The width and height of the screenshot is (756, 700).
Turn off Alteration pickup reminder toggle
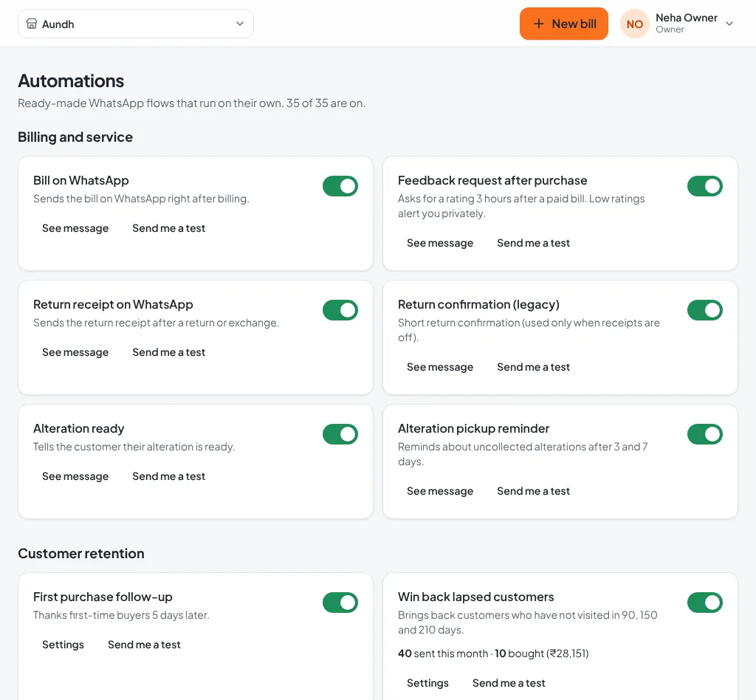pyautogui.click(x=704, y=434)
